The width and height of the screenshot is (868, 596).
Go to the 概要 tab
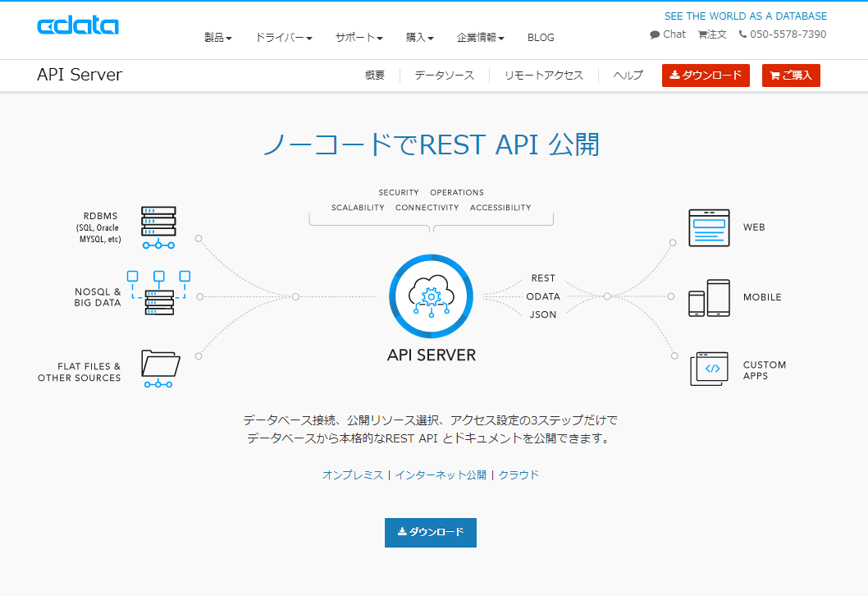coord(375,76)
